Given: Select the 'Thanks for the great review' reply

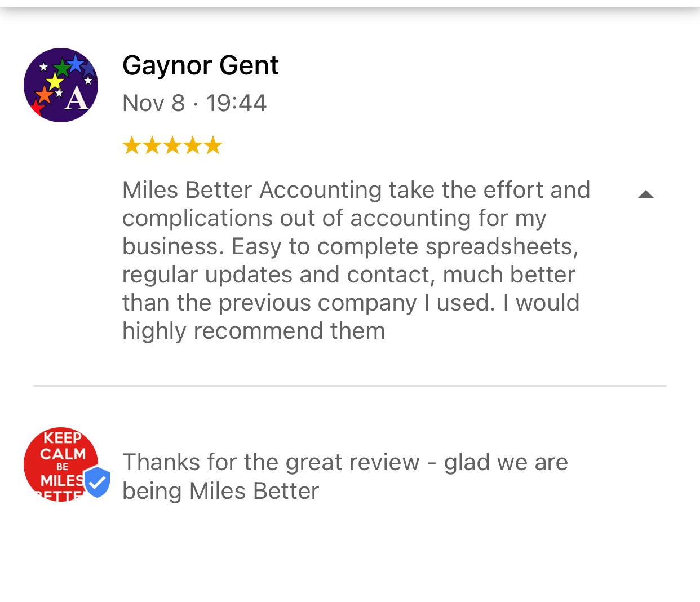Looking at the screenshot, I should pos(345,462).
